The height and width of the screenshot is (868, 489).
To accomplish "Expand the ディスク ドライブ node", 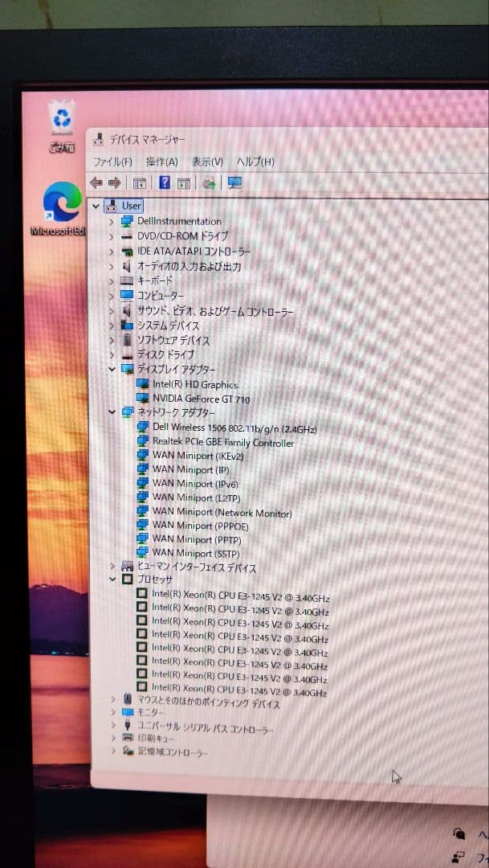I will [111, 355].
